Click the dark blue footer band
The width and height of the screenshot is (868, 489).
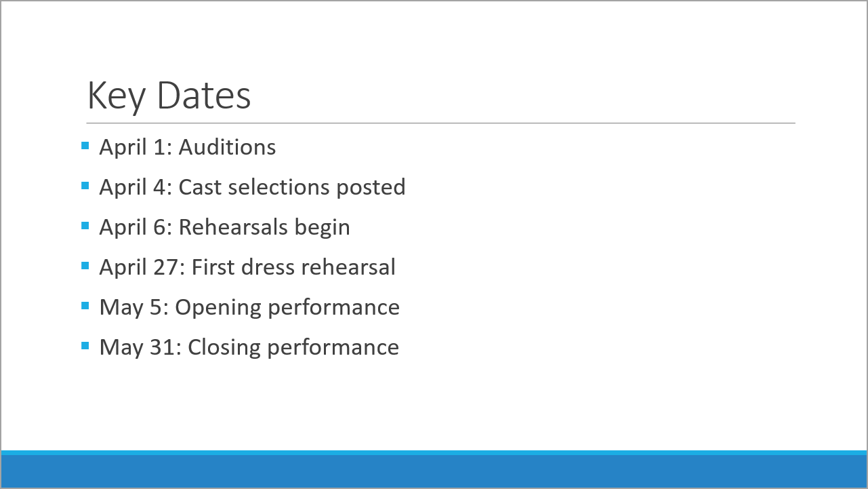[434, 471]
